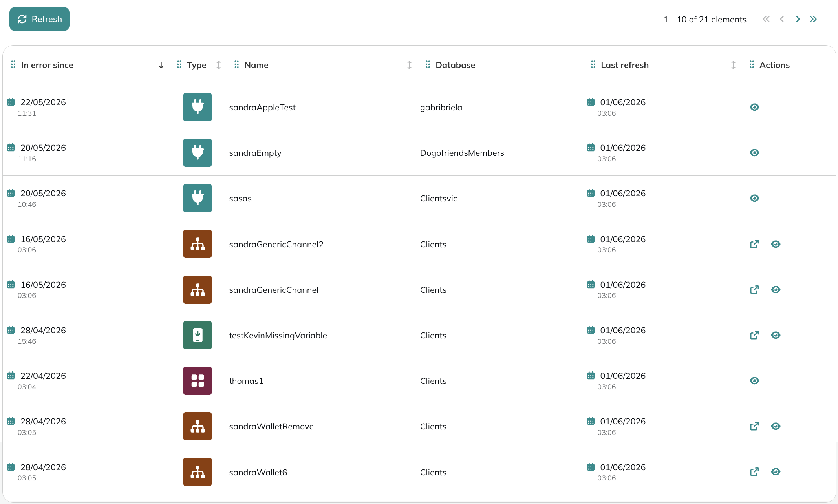838x504 pixels.
Task: Go to the previous page
Action: coord(782,19)
